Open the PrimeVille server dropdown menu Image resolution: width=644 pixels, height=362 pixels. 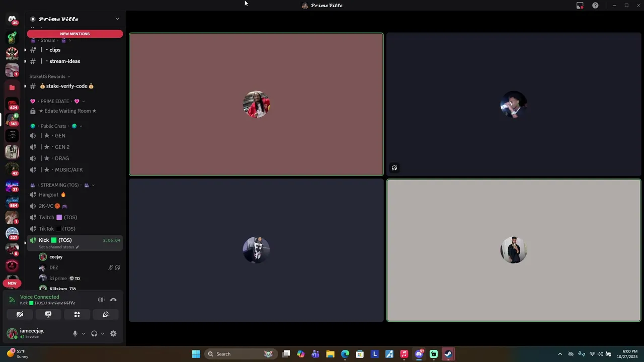click(x=75, y=19)
